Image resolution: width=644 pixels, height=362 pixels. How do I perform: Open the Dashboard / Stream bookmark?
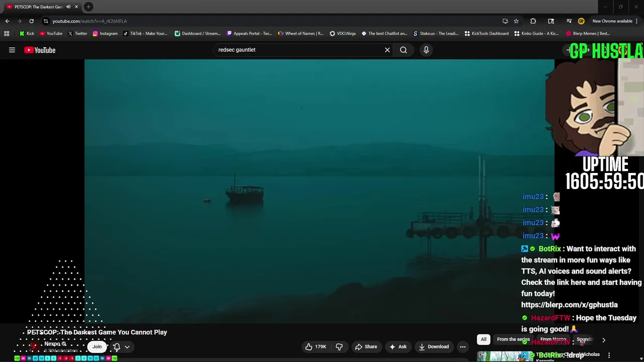[x=197, y=34]
